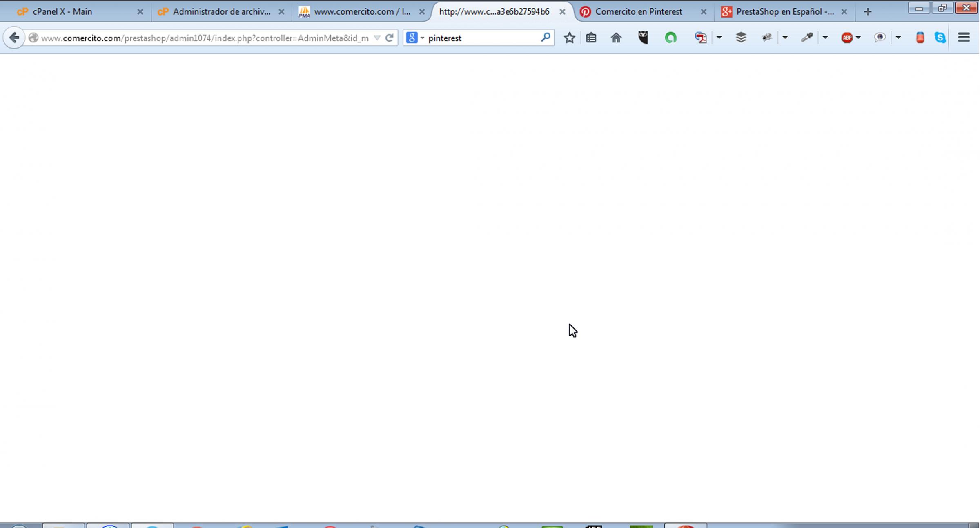Click the Adblock Plus ABP icon
The image size is (980, 528).
(847, 38)
